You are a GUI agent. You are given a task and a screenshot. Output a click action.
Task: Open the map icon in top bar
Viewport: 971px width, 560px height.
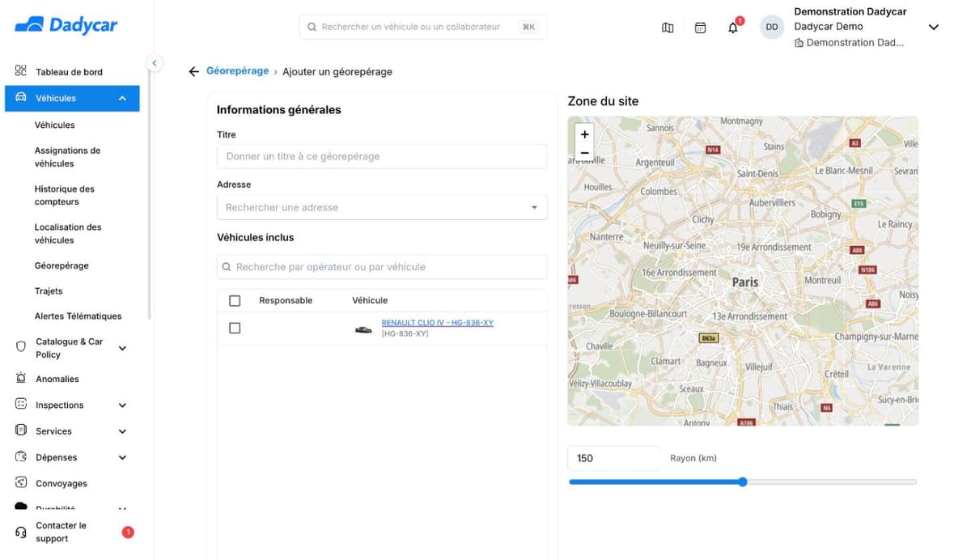[668, 28]
